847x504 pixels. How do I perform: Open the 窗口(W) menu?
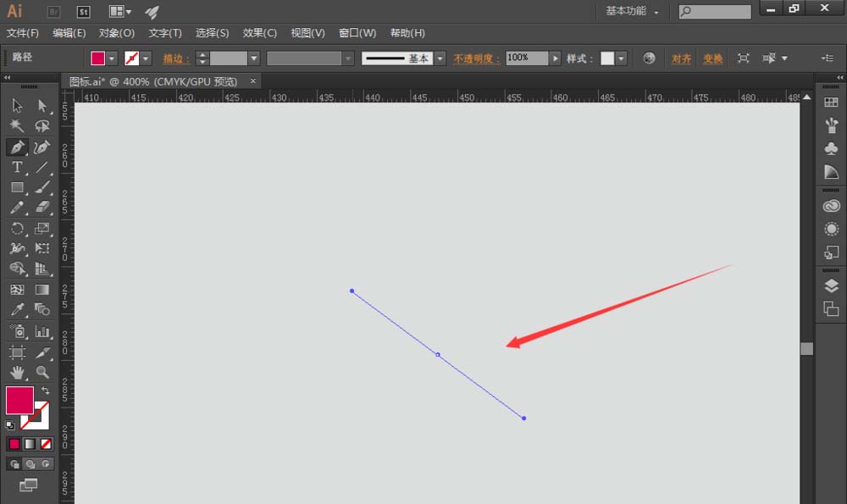pyautogui.click(x=357, y=33)
